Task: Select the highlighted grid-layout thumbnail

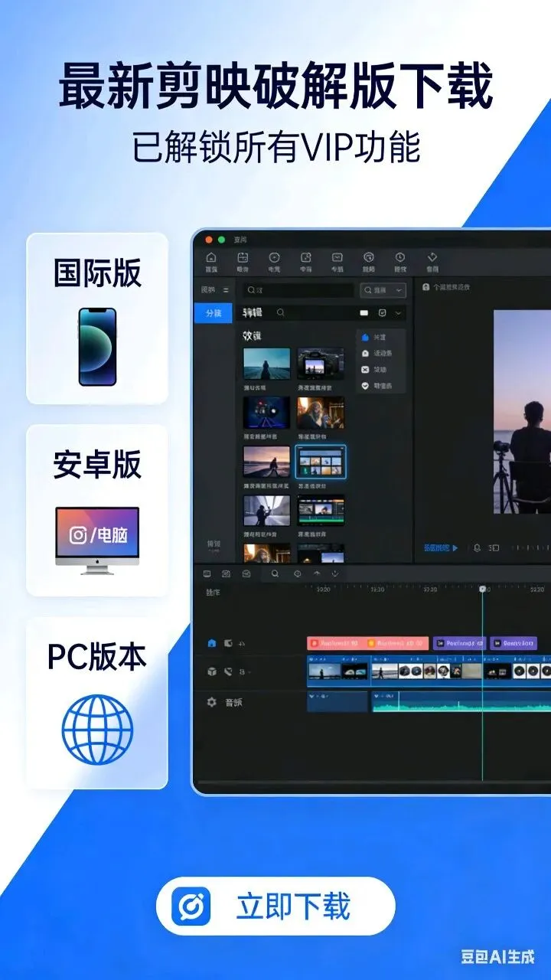Action: pyautogui.click(x=321, y=462)
